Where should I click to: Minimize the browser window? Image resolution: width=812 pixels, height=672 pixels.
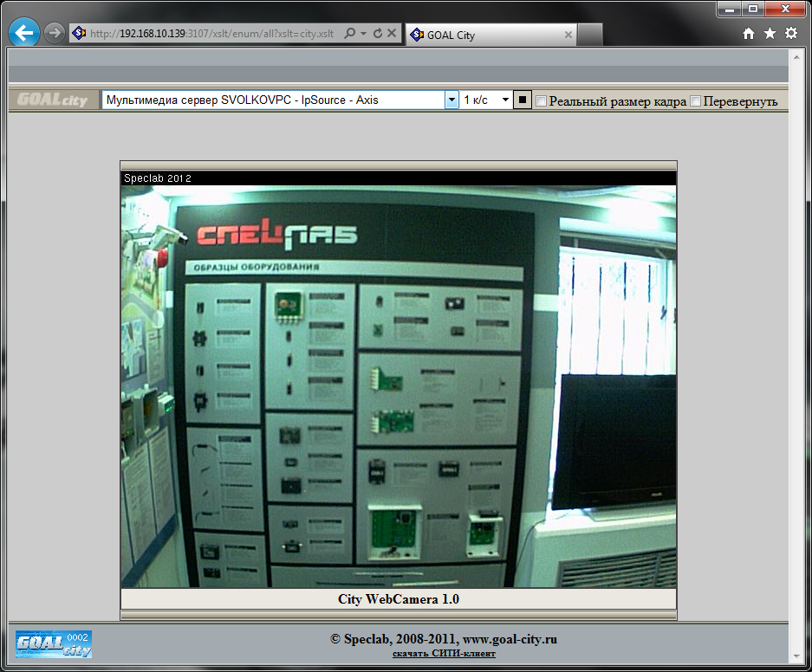729,9
